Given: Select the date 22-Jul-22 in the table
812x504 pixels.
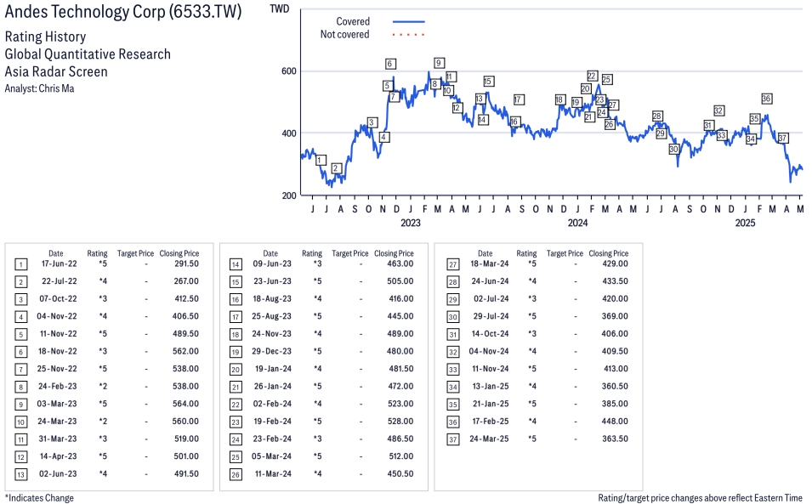Looking at the screenshot, I should [59, 281].
